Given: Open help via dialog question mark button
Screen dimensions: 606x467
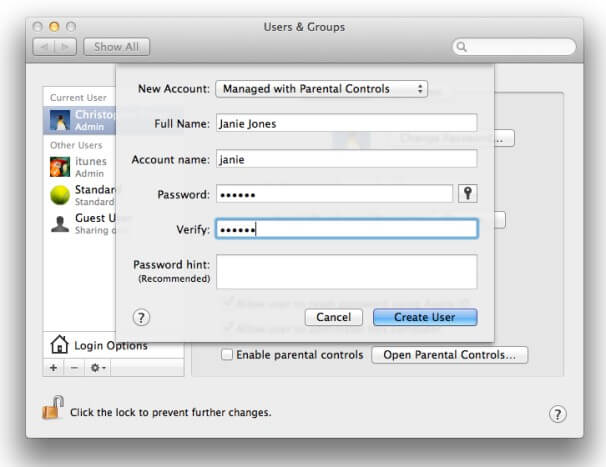Looking at the screenshot, I should [141, 317].
